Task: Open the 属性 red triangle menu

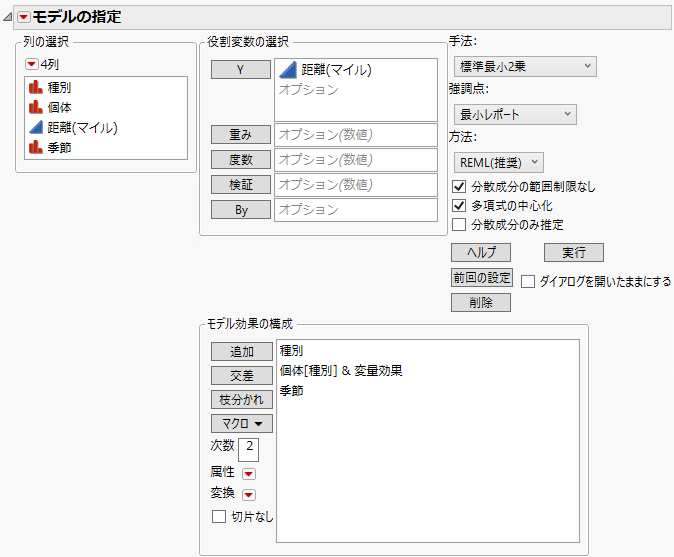Action: click(x=249, y=473)
